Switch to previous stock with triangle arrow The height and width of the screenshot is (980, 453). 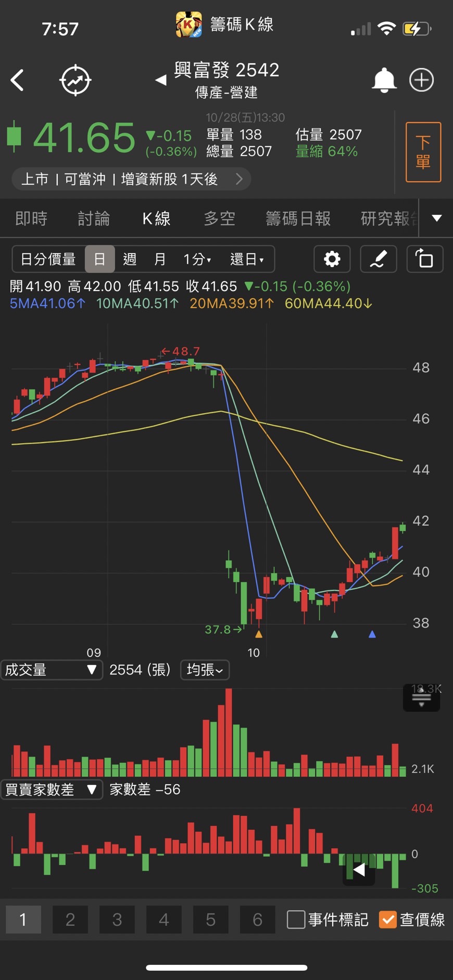coord(161,80)
